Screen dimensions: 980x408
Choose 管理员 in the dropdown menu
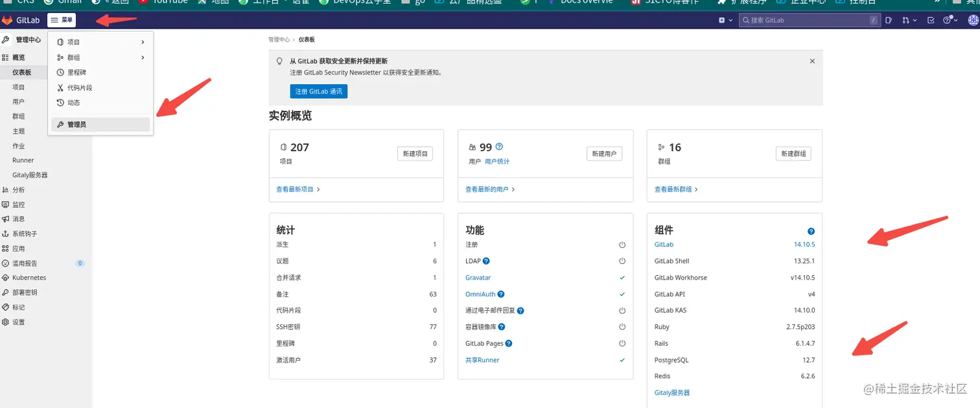click(100, 125)
